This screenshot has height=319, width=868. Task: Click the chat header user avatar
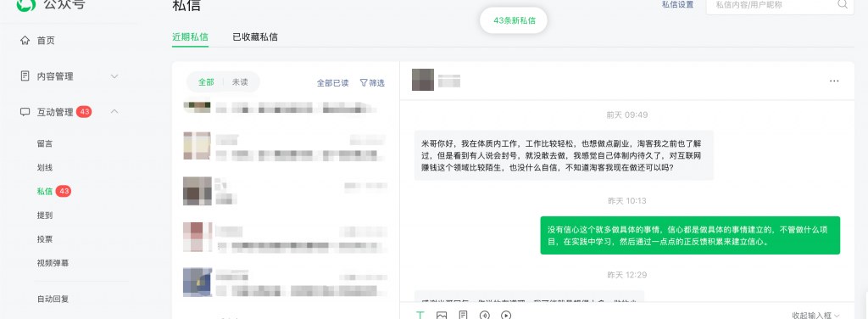(423, 80)
